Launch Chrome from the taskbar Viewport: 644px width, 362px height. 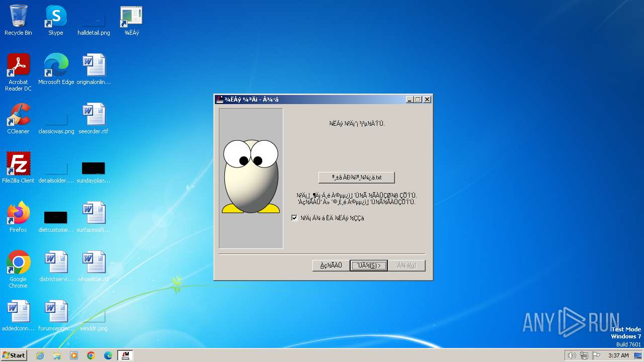[x=91, y=355]
